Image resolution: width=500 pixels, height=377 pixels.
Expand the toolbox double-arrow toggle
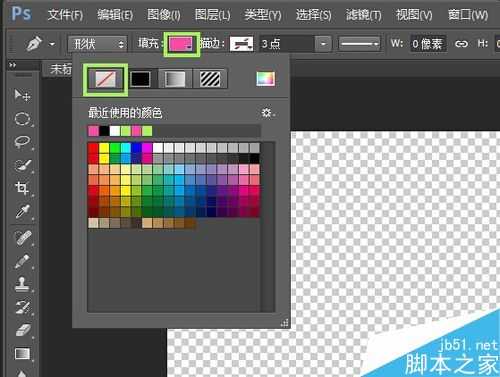12,65
